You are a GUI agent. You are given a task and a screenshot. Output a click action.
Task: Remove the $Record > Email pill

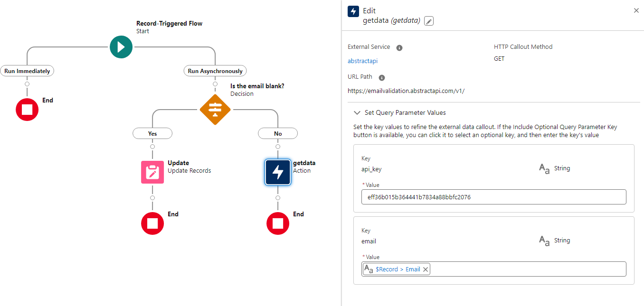(426, 269)
